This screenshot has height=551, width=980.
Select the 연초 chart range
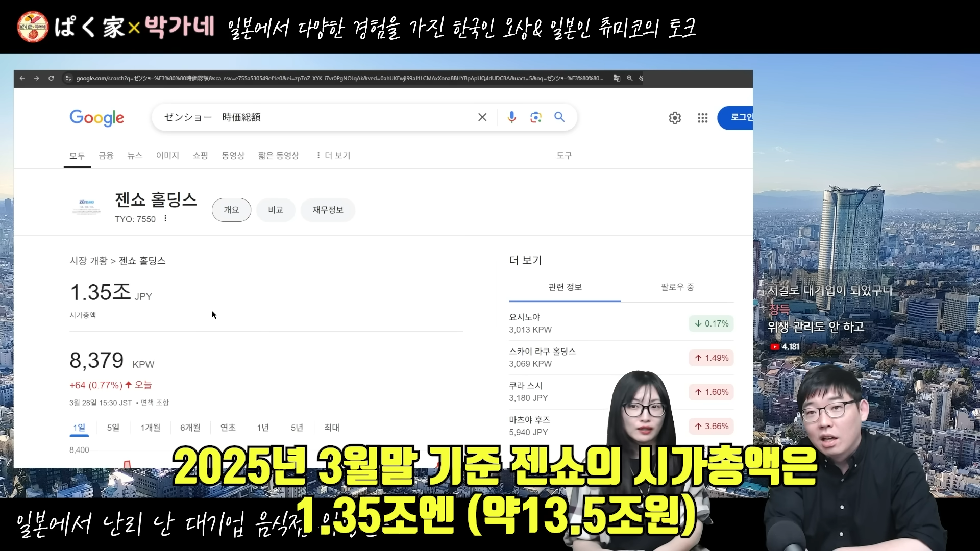pos(228,428)
